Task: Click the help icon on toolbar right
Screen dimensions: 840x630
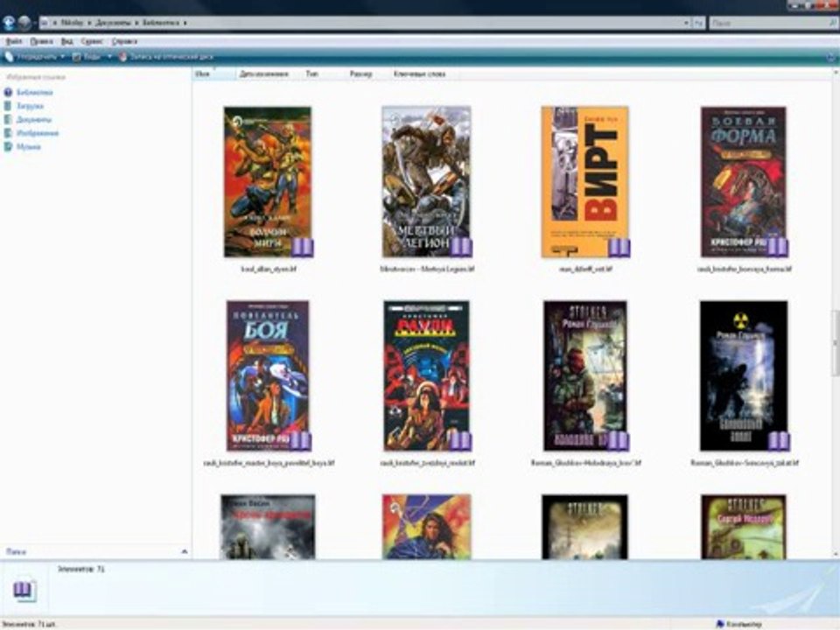Action: coord(831,57)
